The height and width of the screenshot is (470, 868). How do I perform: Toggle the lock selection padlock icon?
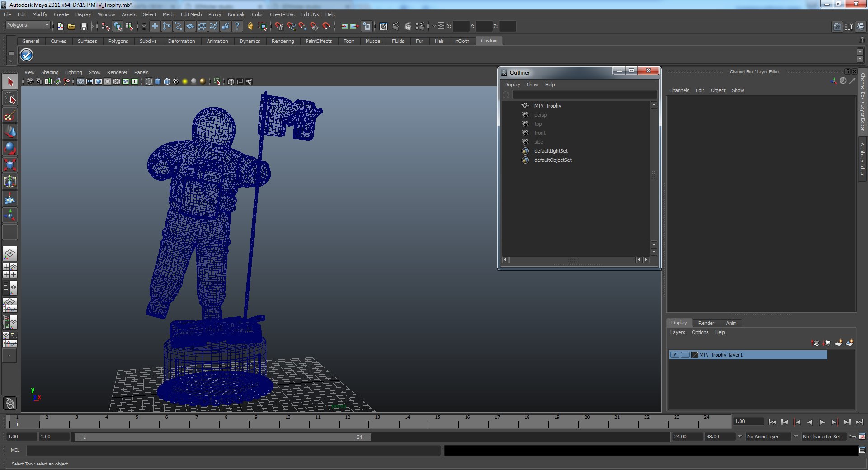[250, 26]
